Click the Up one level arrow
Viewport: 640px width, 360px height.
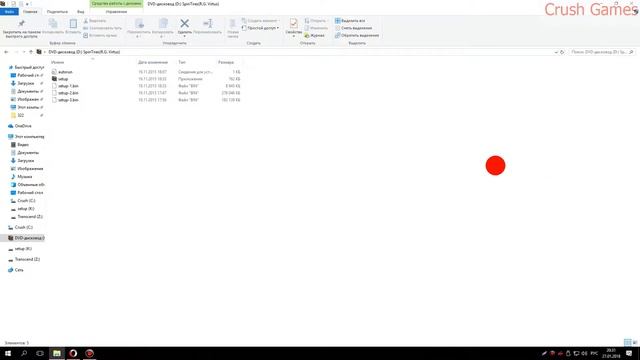(31, 52)
